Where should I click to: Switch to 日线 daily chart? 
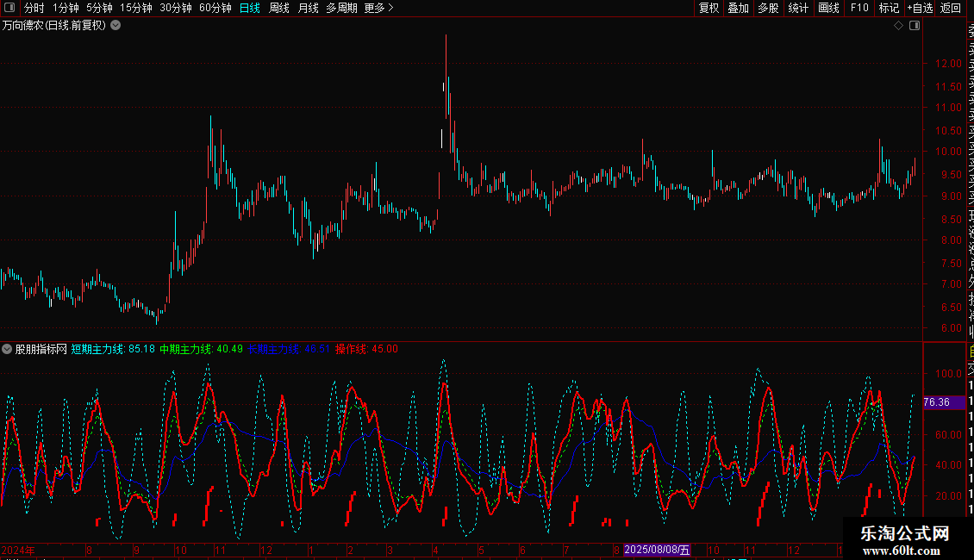click(x=250, y=8)
